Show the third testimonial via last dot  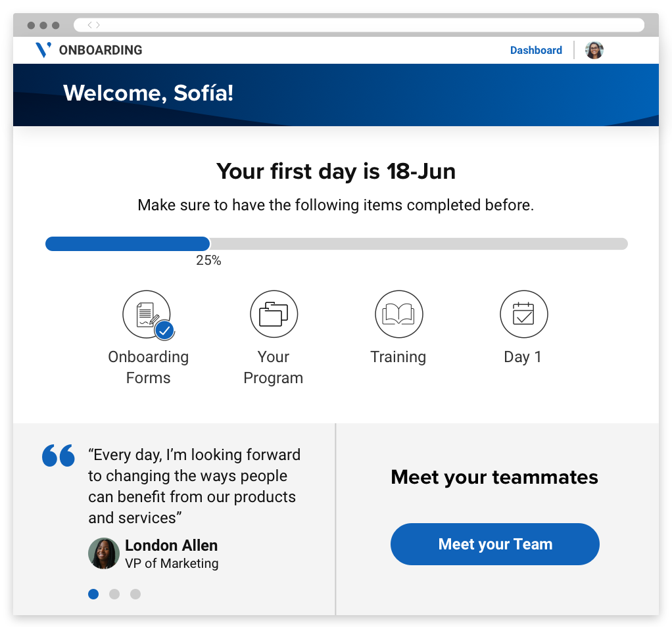coord(135,594)
